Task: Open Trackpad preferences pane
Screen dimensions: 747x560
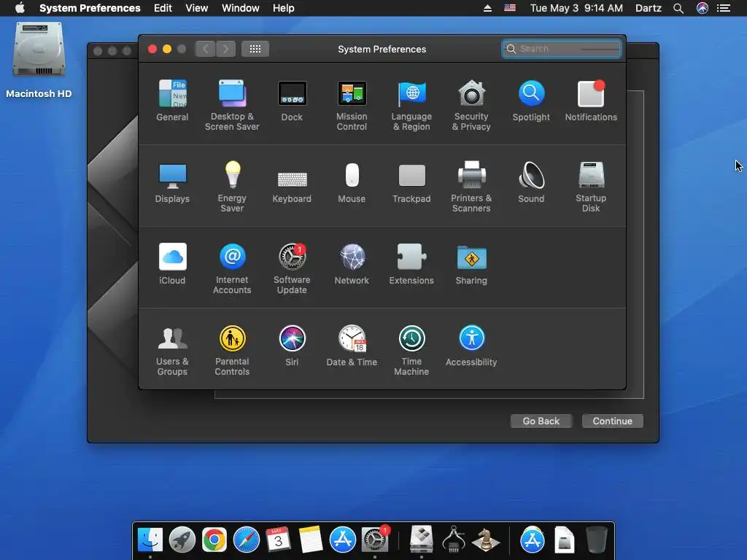Action: 411,182
